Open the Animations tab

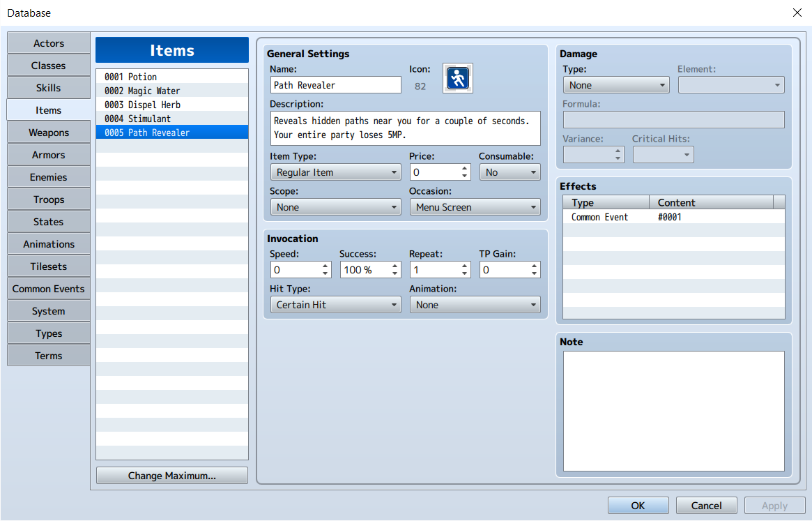point(49,243)
